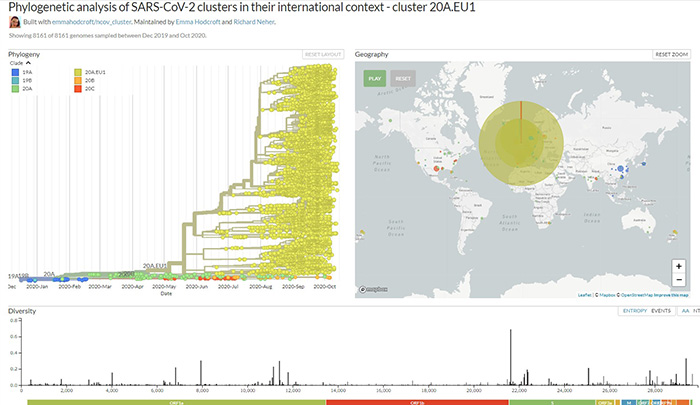Click Reset Zoom on Geography panel
This screenshot has width=700, height=405.
pyautogui.click(x=672, y=54)
